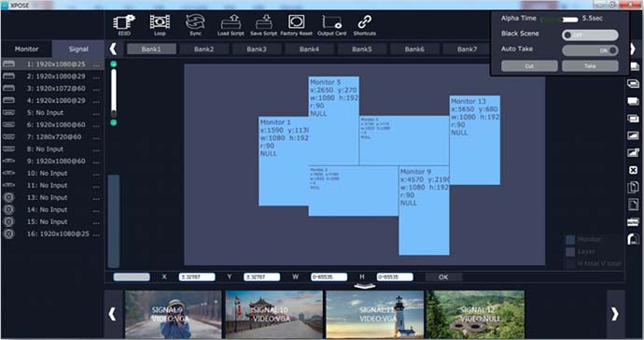Image resolution: width=644 pixels, height=340 pixels.
Task: Select the Bank3 tab
Action: (257, 49)
